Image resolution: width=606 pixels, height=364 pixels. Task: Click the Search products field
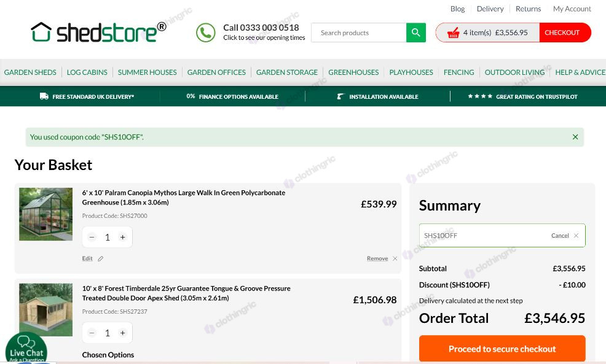pyautogui.click(x=359, y=33)
